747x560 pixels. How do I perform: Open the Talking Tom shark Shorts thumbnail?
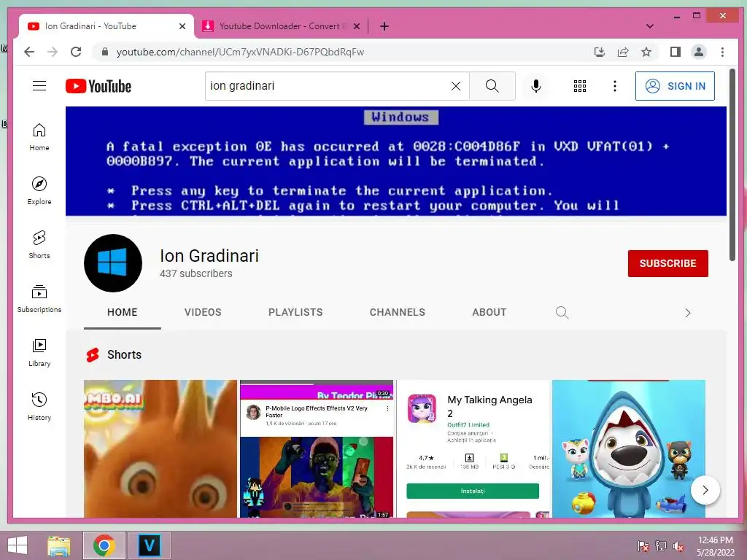point(629,448)
